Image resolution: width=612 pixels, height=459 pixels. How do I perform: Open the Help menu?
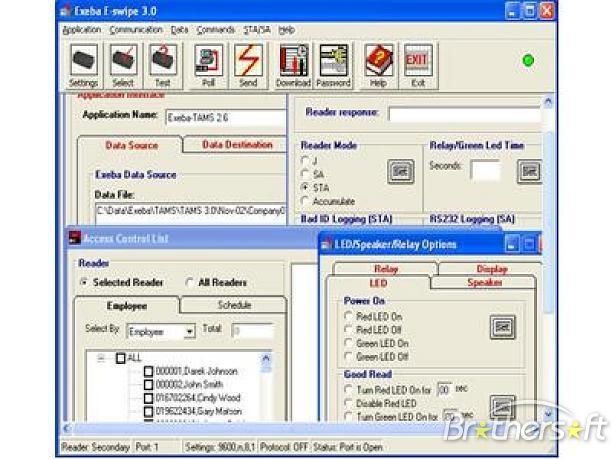point(286,30)
